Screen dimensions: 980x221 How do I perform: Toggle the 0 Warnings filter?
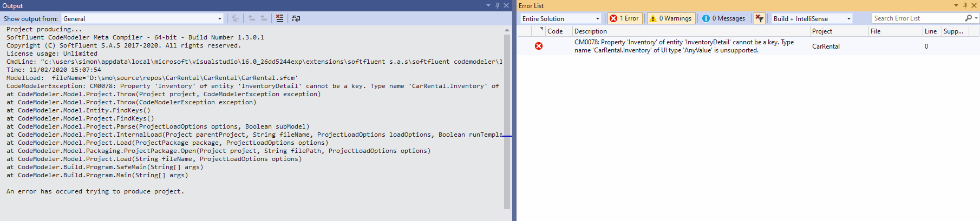pos(670,18)
